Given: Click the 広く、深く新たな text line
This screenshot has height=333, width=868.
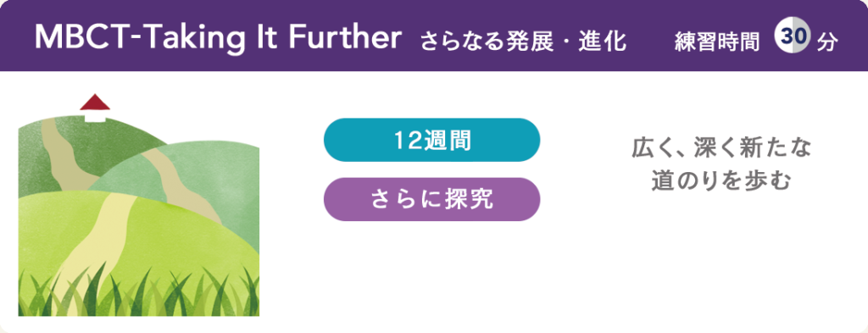Looking at the screenshot, I should (x=721, y=149).
